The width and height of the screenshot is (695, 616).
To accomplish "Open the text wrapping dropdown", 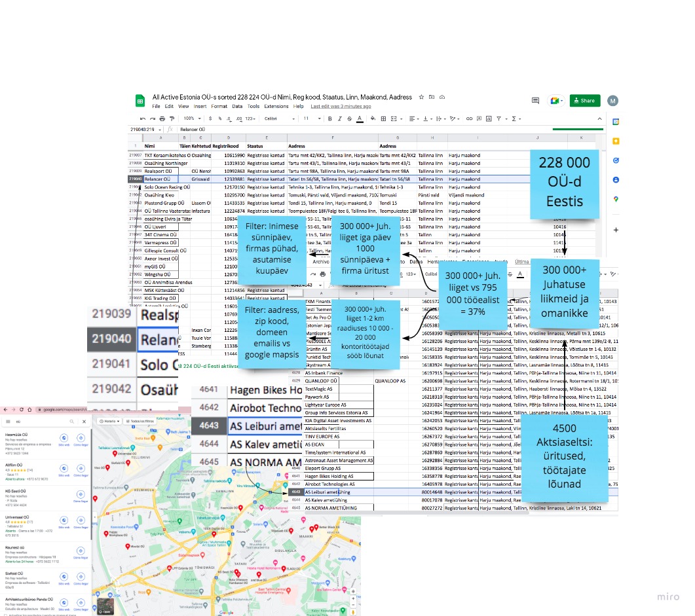I will (440, 118).
